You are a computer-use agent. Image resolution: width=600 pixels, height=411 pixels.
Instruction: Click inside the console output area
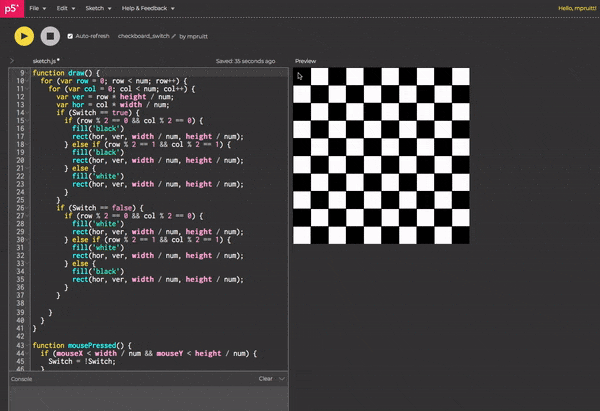click(148, 398)
